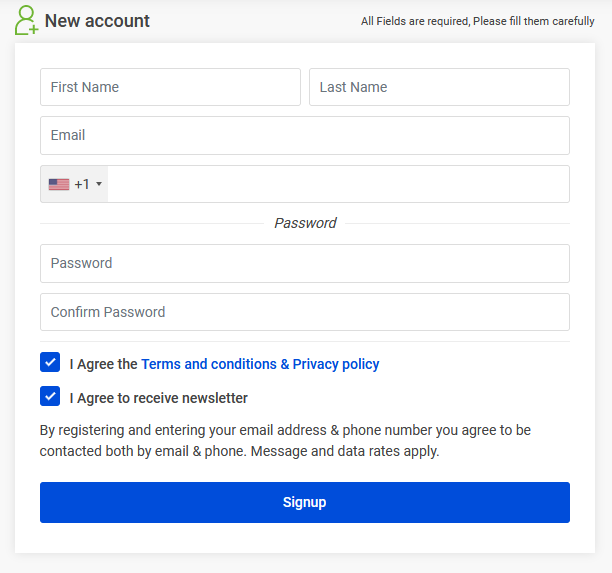This screenshot has width=612, height=573.
Task: Uncheck the Terms and conditions checkbox
Action: pos(50,363)
